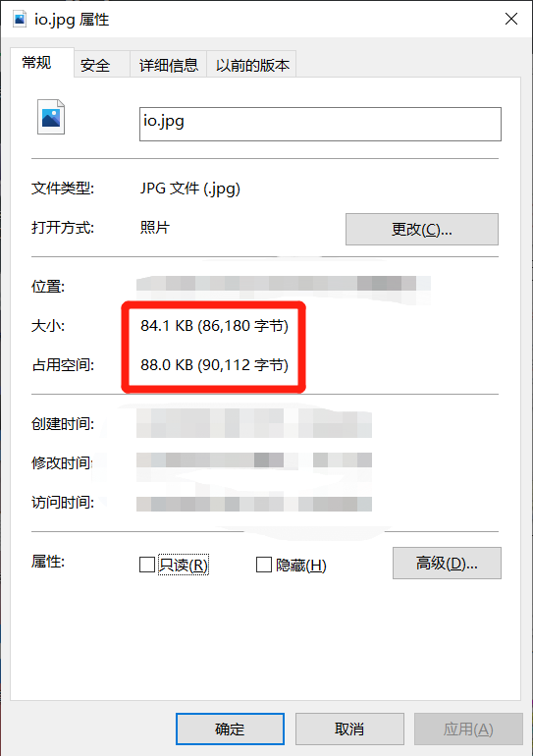Click the 更改(C)... button
This screenshot has width=533, height=756.
click(422, 229)
